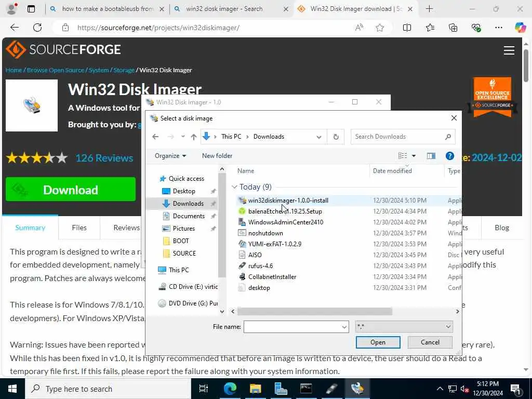Click the horizontal scrollbar of file list
This screenshot has width=532, height=399.
tap(314, 311)
